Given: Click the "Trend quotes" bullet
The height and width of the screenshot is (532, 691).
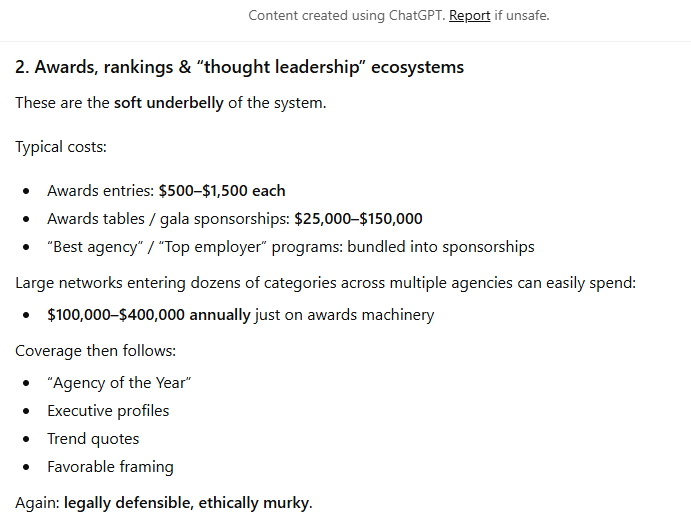Looking at the screenshot, I should pyautogui.click(x=93, y=439).
